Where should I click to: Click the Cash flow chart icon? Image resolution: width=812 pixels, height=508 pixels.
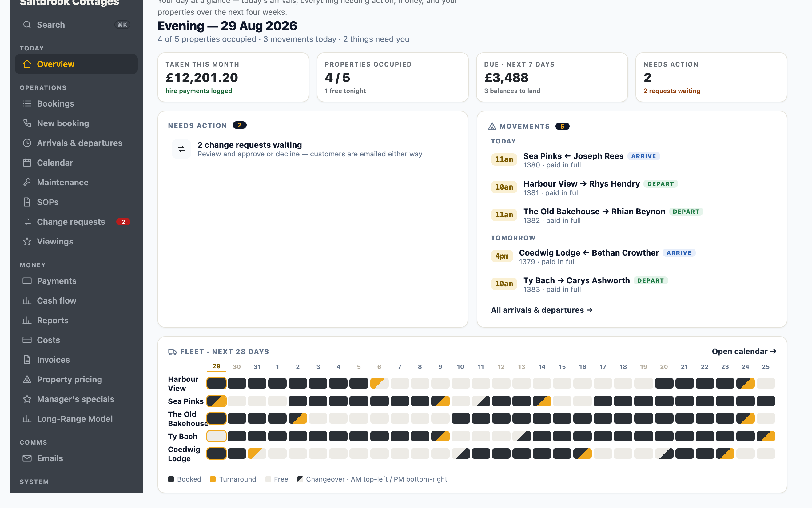(x=27, y=301)
